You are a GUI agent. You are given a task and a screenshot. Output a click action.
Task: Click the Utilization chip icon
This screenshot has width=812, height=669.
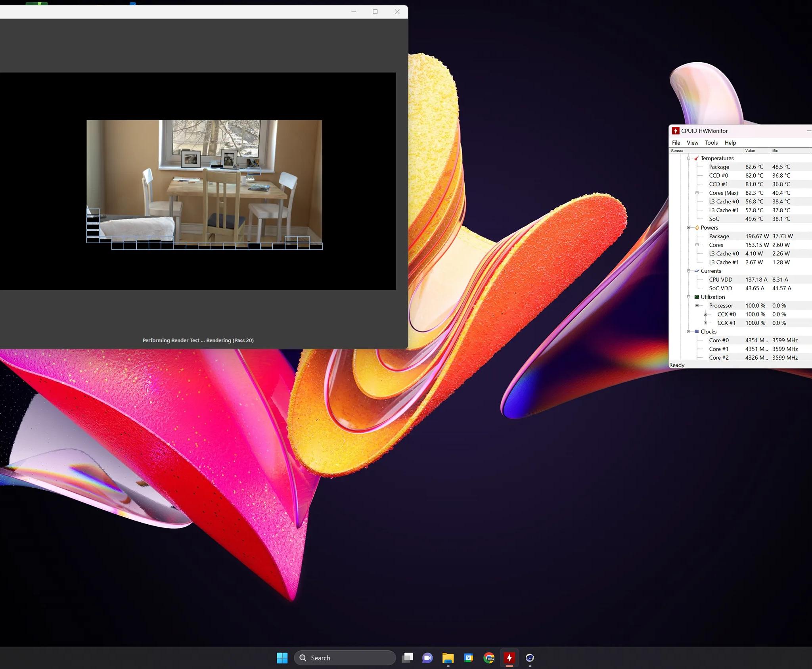pyautogui.click(x=697, y=297)
